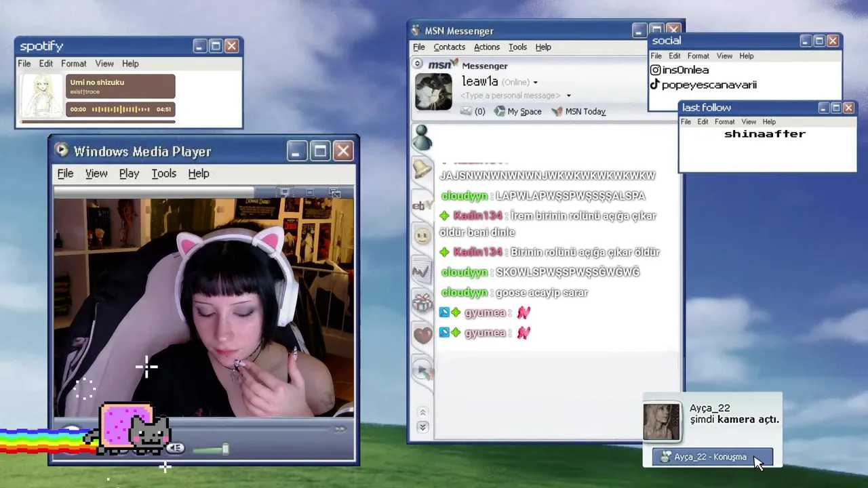The height and width of the screenshot is (488, 868).
Task: Click the Ayça_22 - Konuşma button
Action: coord(712,457)
